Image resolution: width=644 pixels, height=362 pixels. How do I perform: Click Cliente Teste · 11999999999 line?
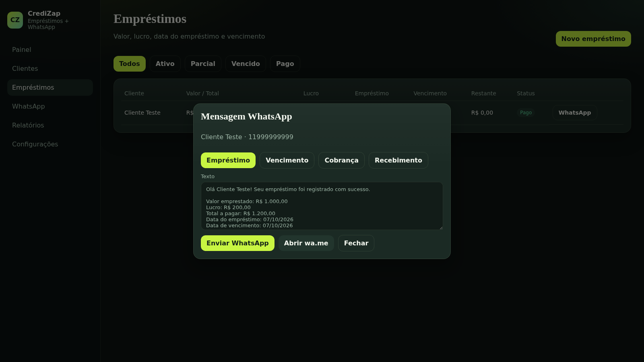247,137
